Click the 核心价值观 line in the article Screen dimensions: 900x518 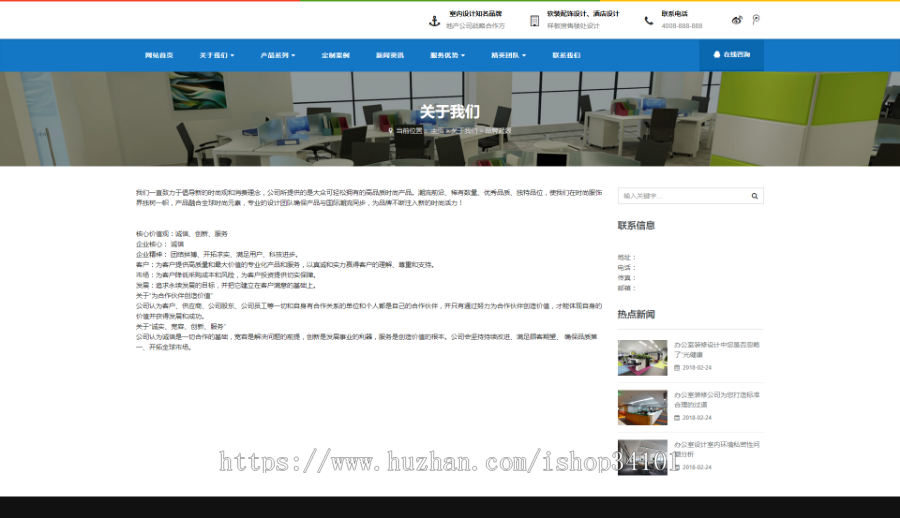(182, 234)
